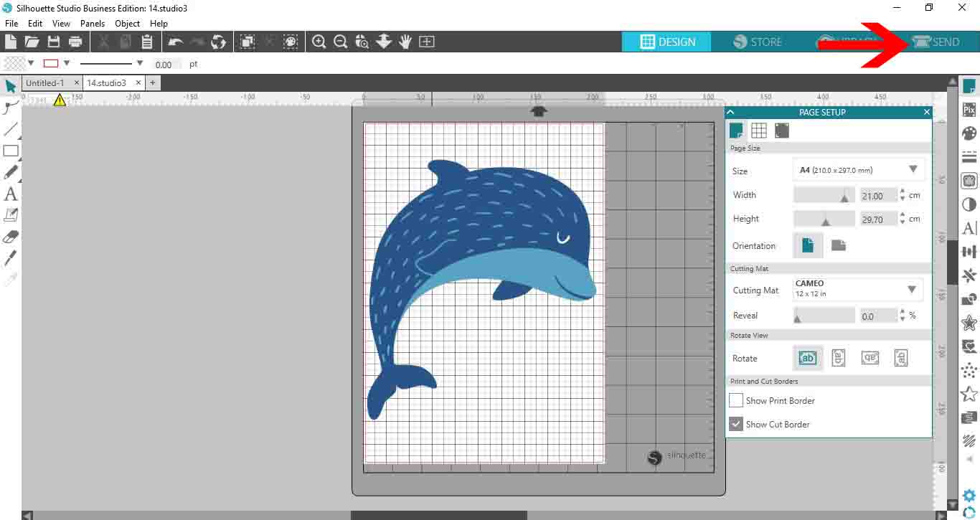Open the Trace panel icon

click(969, 181)
